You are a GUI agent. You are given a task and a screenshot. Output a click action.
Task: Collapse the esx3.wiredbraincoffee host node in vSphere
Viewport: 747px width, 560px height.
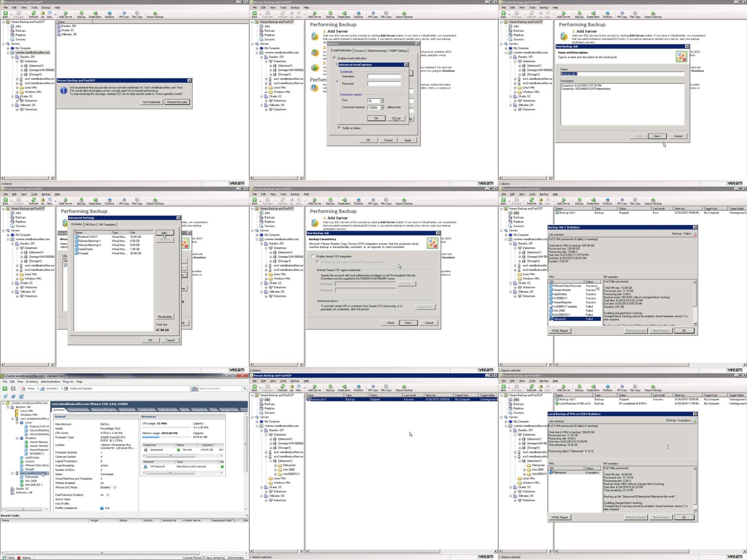pyautogui.click(x=12, y=473)
